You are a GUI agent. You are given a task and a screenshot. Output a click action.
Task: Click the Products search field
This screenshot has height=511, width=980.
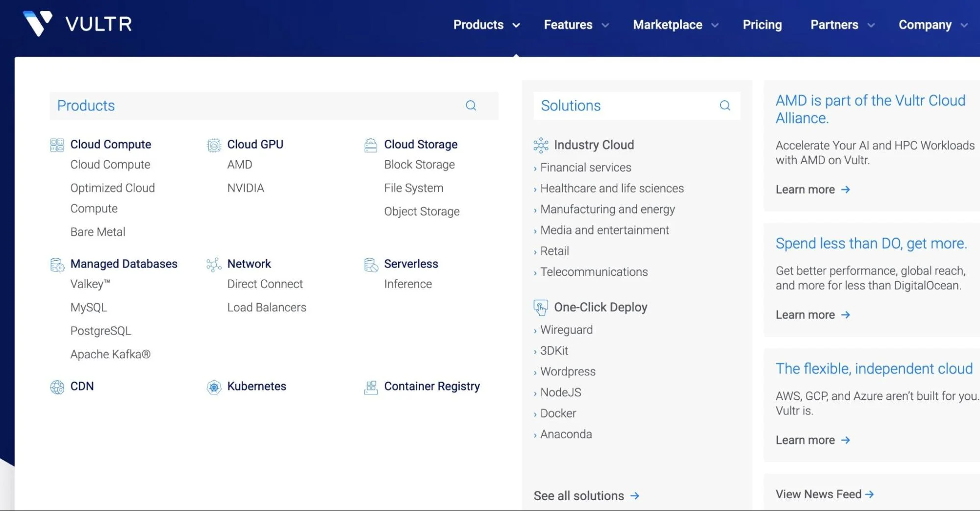274,106
